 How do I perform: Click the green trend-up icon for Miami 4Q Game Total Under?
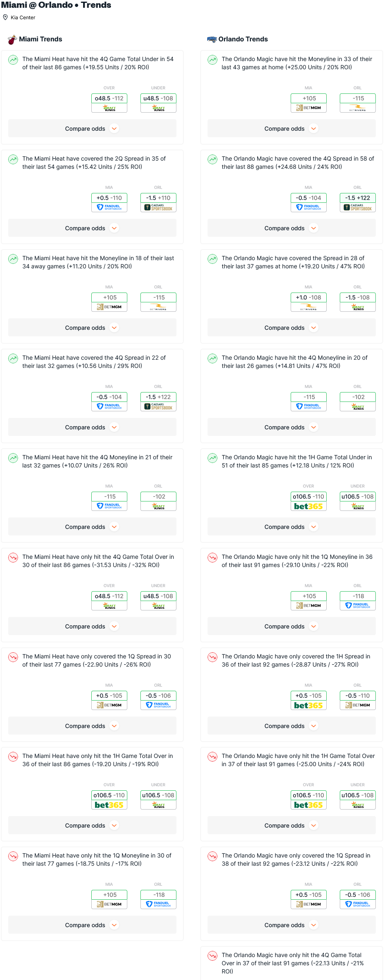pos(13,60)
